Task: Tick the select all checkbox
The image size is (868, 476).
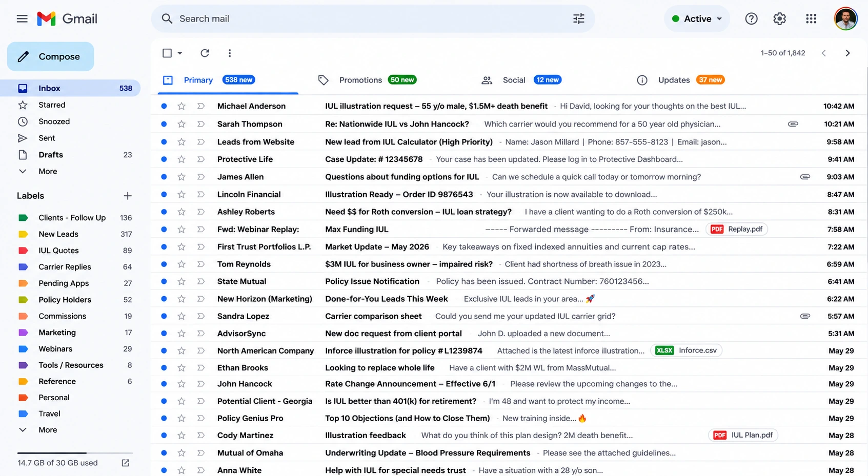Action: (x=167, y=53)
